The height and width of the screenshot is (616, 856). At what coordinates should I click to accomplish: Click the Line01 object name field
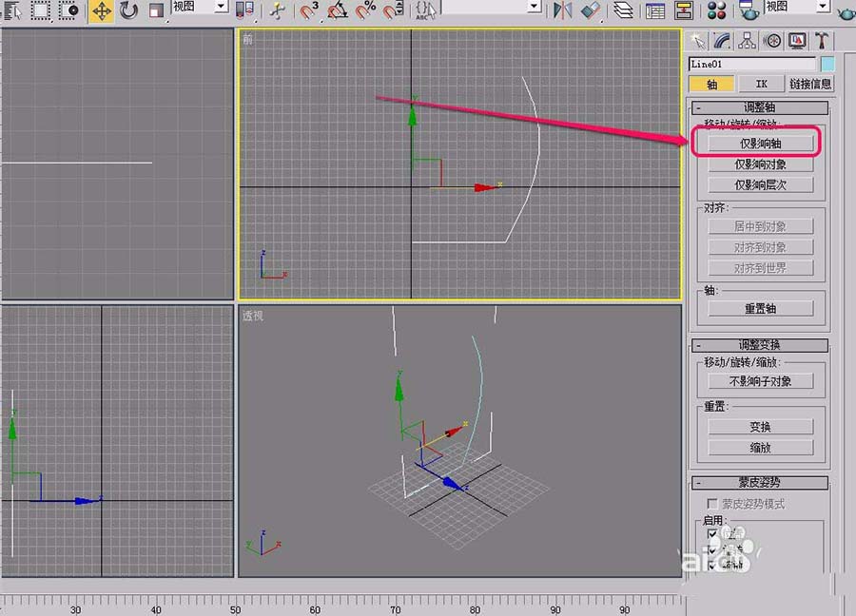752,64
